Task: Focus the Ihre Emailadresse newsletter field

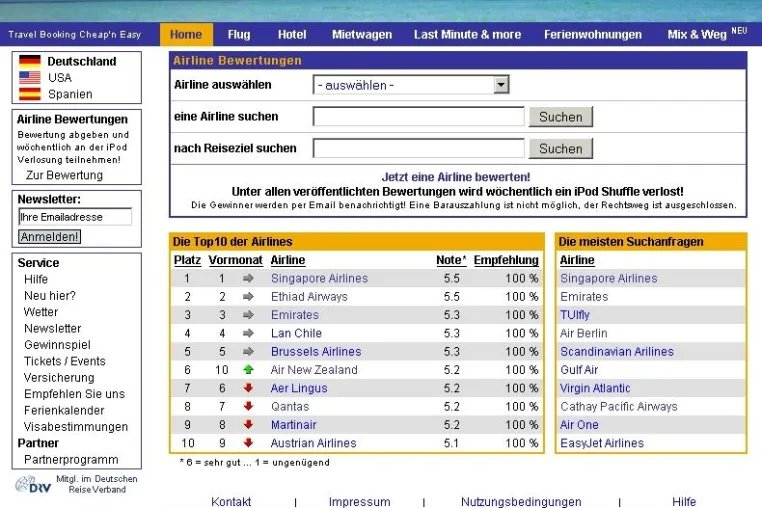Action: [75, 217]
